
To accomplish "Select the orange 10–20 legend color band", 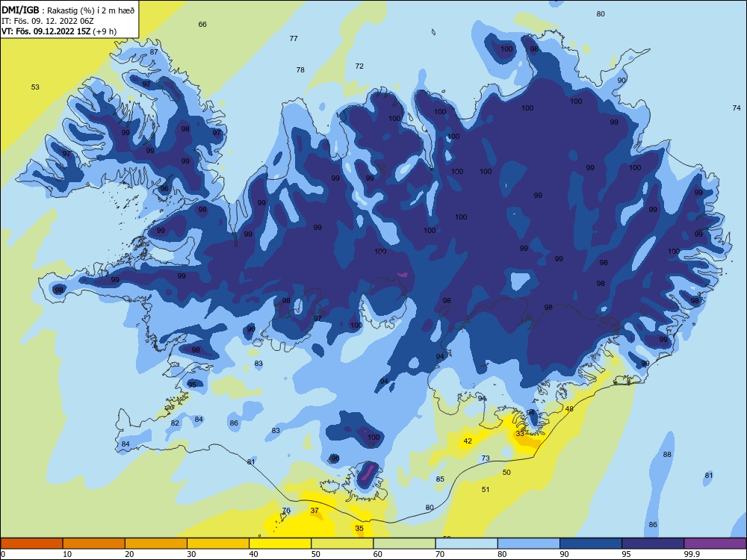I will point(94,544).
